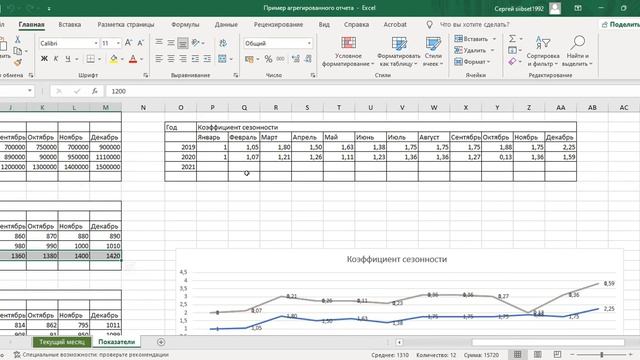This screenshot has width=640, height=360.
Task: Align text left icon
Action: (159, 59)
